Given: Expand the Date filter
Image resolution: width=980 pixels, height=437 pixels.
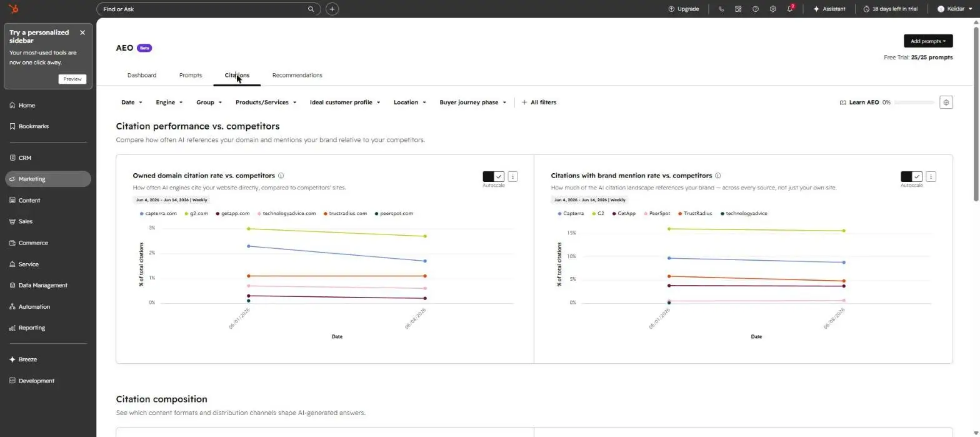Looking at the screenshot, I should 132,103.
